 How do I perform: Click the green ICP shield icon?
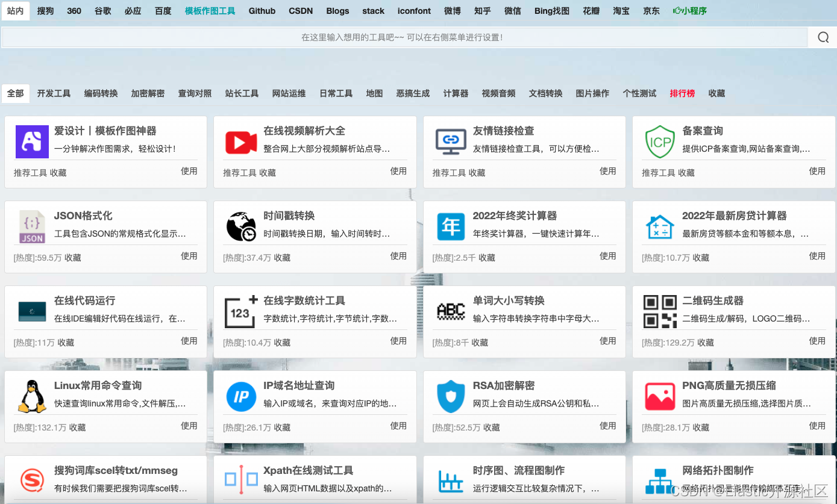pos(660,142)
